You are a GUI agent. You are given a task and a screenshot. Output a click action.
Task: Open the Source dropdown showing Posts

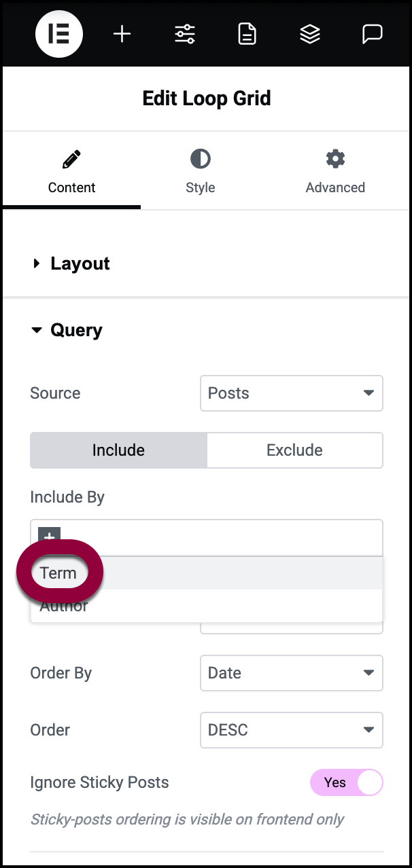tap(292, 393)
